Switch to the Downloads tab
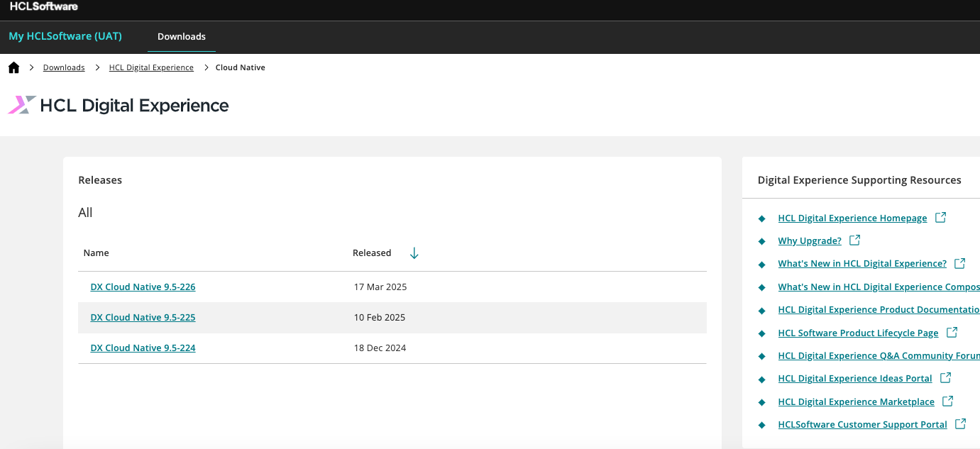This screenshot has height=449, width=980. click(x=181, y=36)
